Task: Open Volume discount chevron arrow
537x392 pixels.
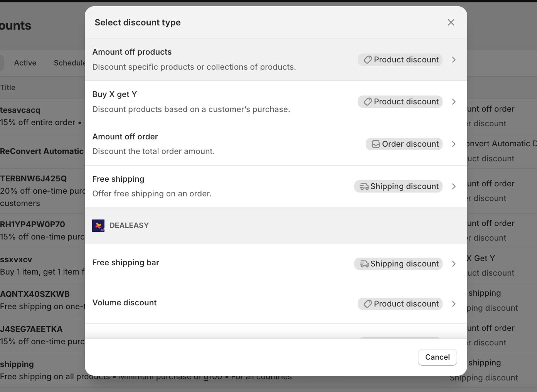Action: pos(454,304)
